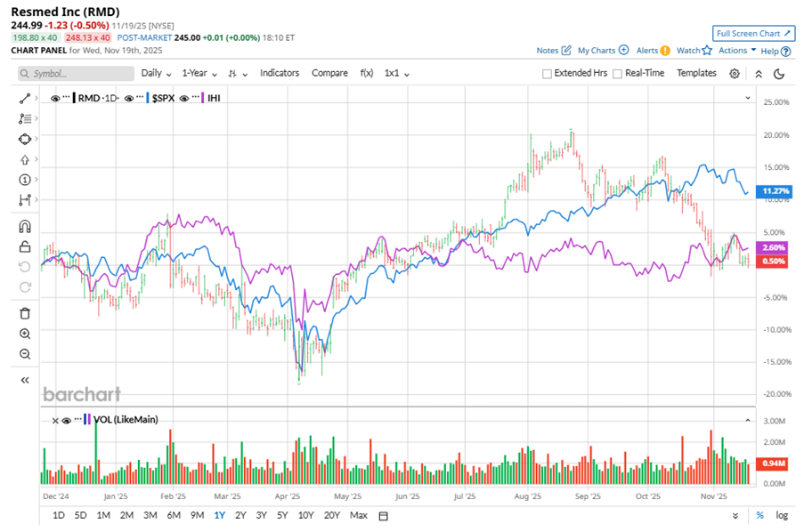
Task: Select the measure ruler tool
Action: (x=25, y=199)
